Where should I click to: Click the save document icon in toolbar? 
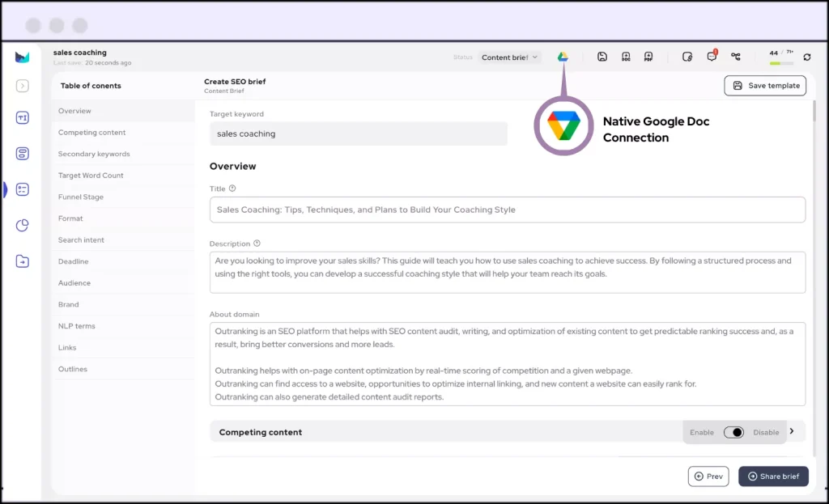(x=602, y=57)
